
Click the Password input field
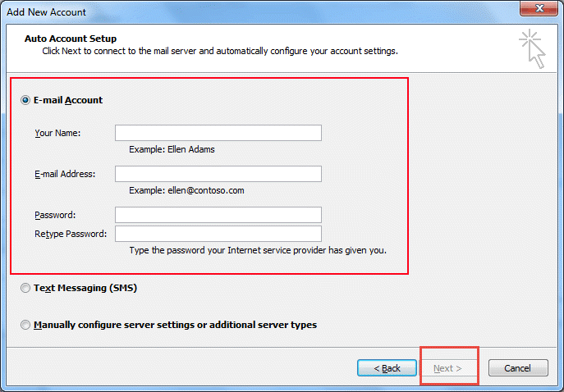pos(218,215)
